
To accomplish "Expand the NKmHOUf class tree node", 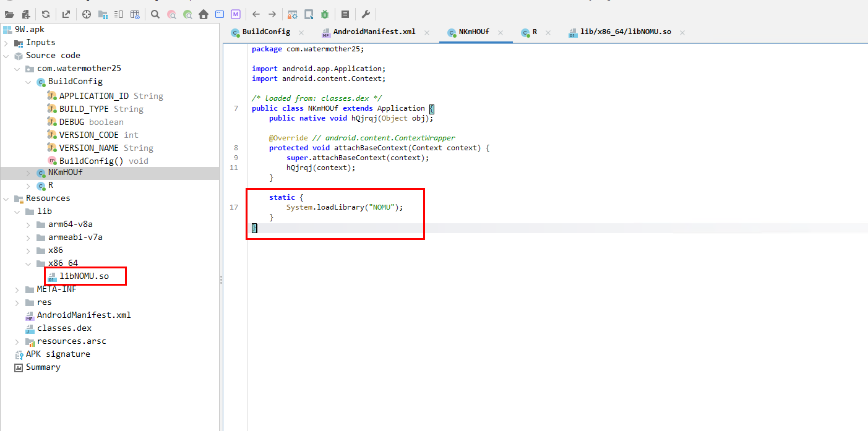I will 28,173.
